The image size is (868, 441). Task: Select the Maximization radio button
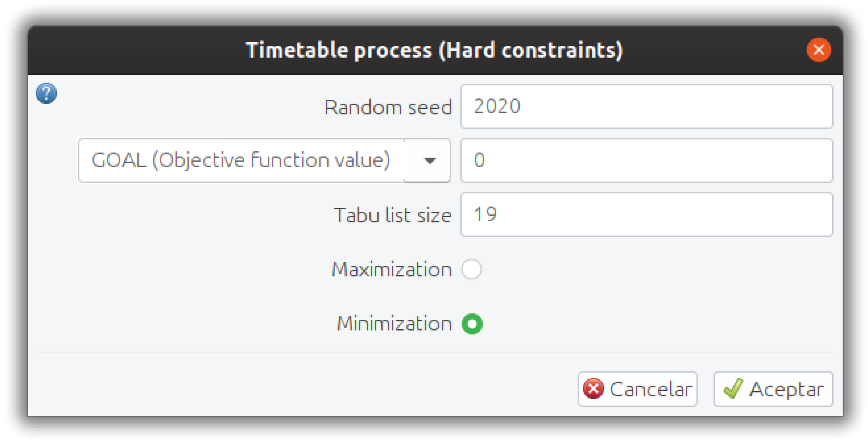[x=472, y=269]
